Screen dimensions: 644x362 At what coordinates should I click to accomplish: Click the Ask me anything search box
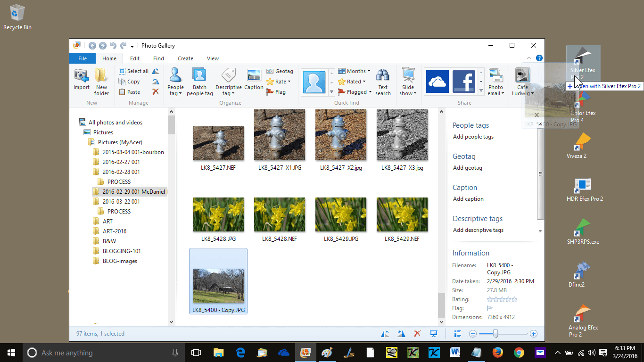click(104, 353)
